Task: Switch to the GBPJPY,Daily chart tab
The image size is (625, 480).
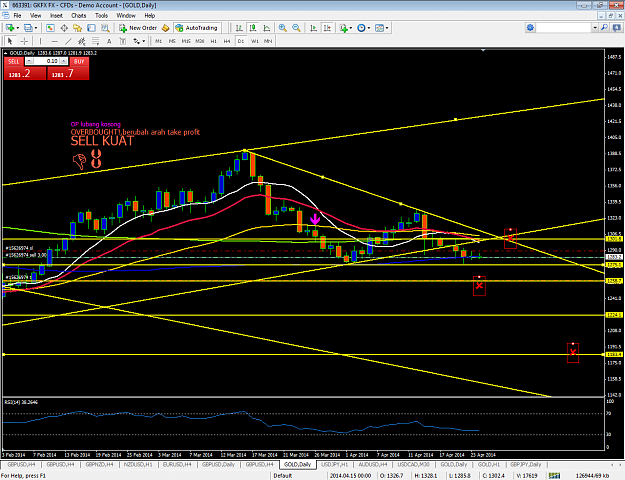Action: (525, 464)
